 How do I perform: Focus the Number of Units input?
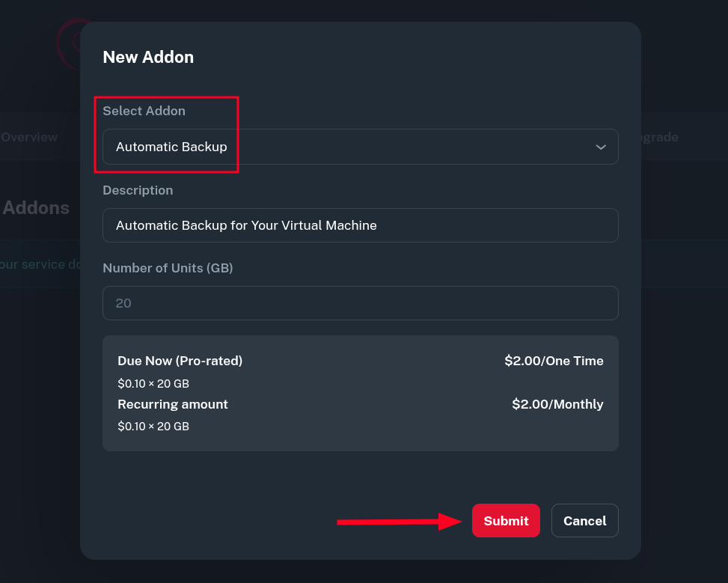pos(360,303)
